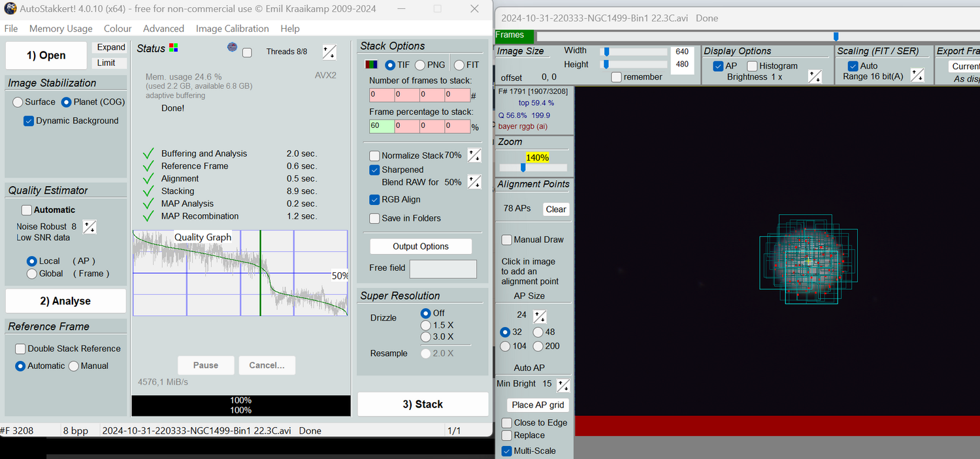The image size is (980, 459).
Task: Toggle AP display checkbox
Action: coord(718,66)
